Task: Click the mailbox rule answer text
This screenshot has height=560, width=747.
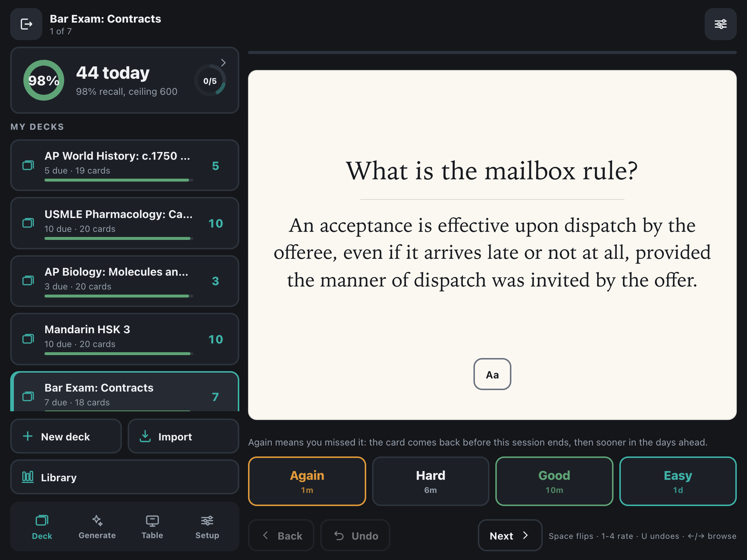Action: pyautogui.click(x=492, y=253)
